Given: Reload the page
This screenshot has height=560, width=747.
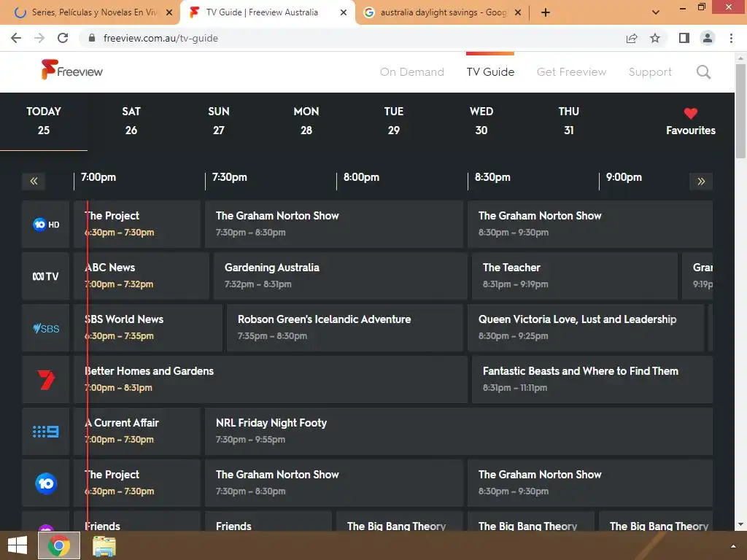Looking at the screenshot, I should (63, 38).
